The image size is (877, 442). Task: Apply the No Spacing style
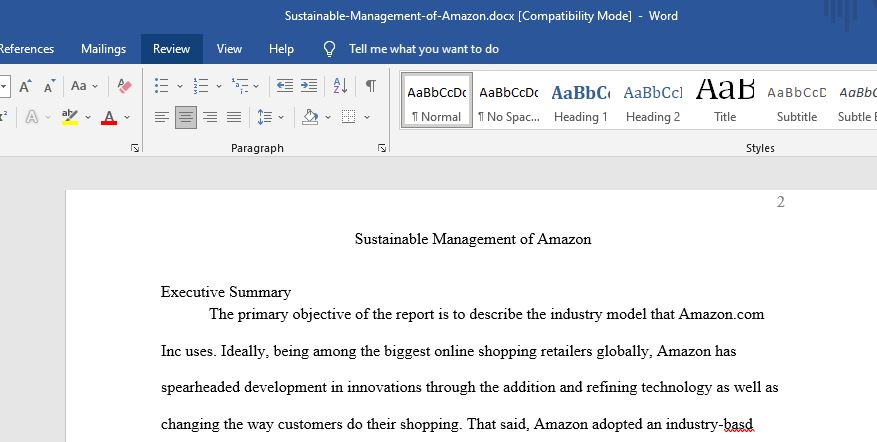coord(509,101)
